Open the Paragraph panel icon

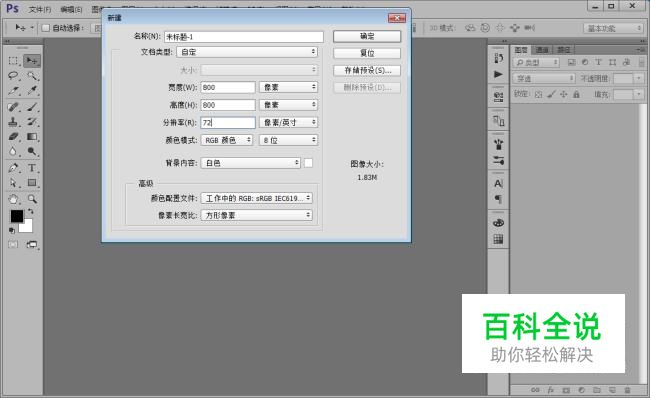[498, 199]
